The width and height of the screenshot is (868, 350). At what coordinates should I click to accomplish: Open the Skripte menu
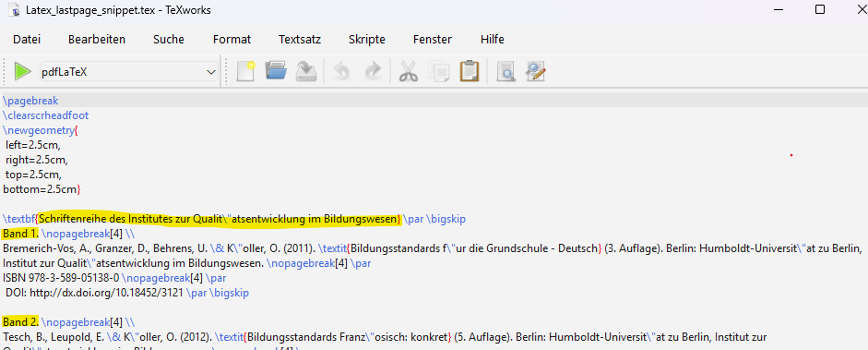[367, 40]
